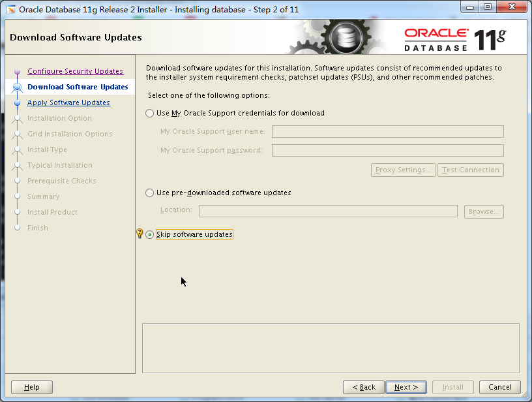Click the Location path field
Screen dimensions: 532x402
point(328,211)
